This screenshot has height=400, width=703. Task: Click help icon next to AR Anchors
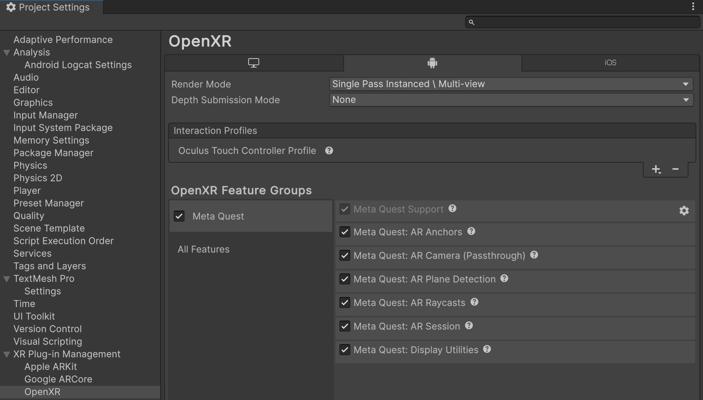[471, 232]
